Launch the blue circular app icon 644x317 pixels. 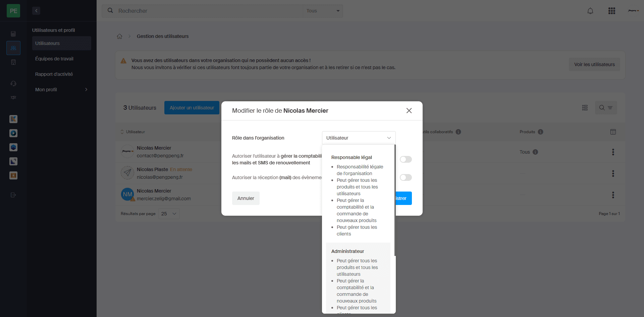13,133
